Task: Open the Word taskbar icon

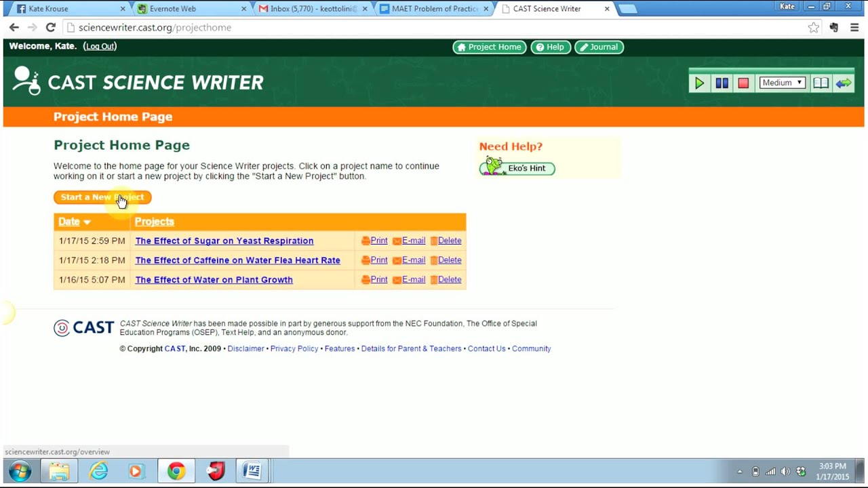Action: pyautogui.click(x=252, y=471)
